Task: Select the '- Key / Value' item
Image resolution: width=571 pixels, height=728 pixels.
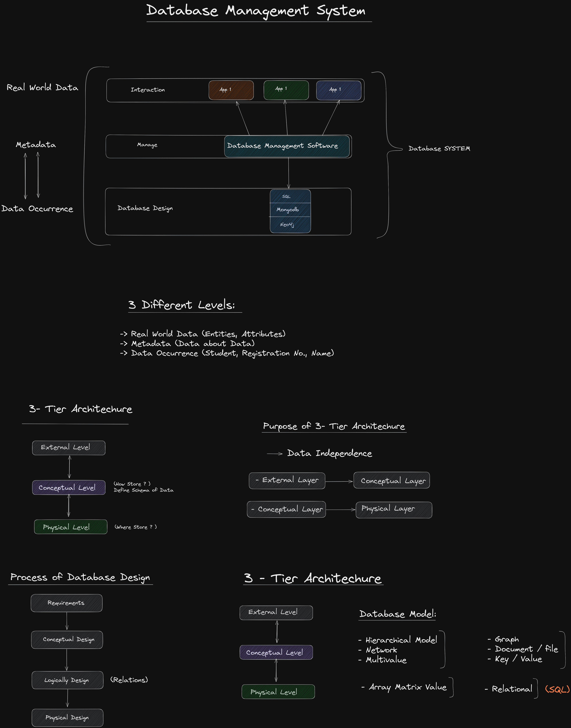Action: [x=515, y=659]
